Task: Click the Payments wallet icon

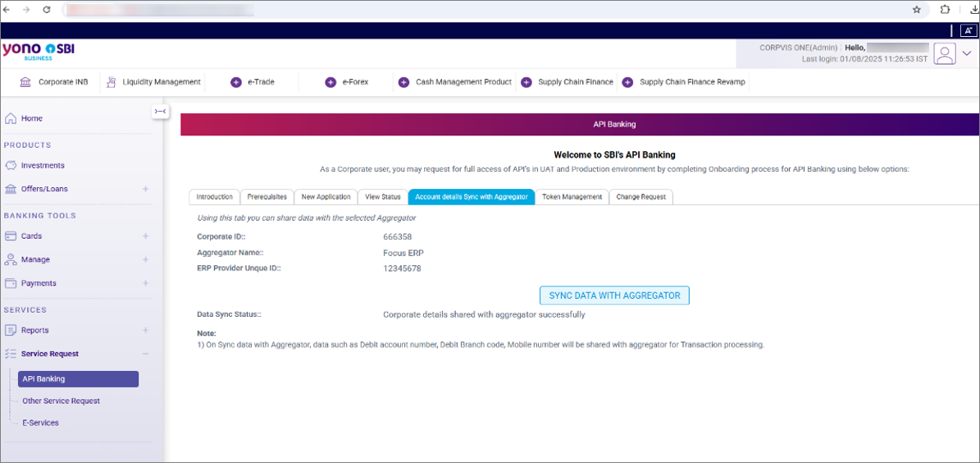Action: 10,282
